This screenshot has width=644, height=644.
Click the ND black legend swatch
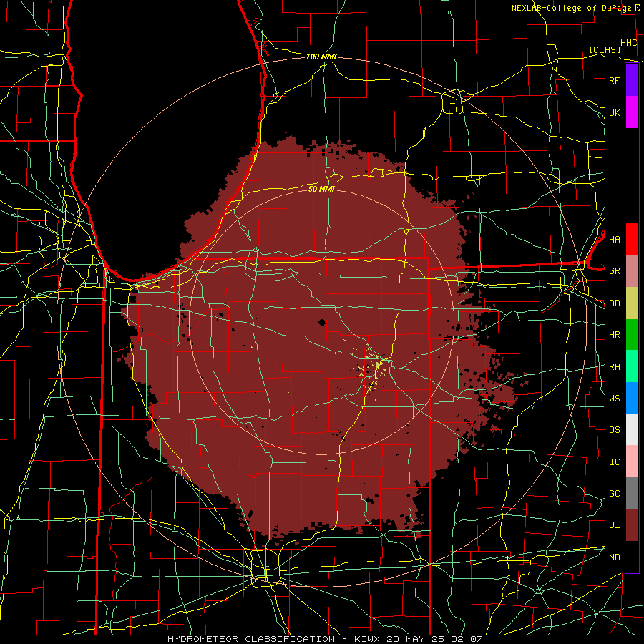(x=632, y=557)
